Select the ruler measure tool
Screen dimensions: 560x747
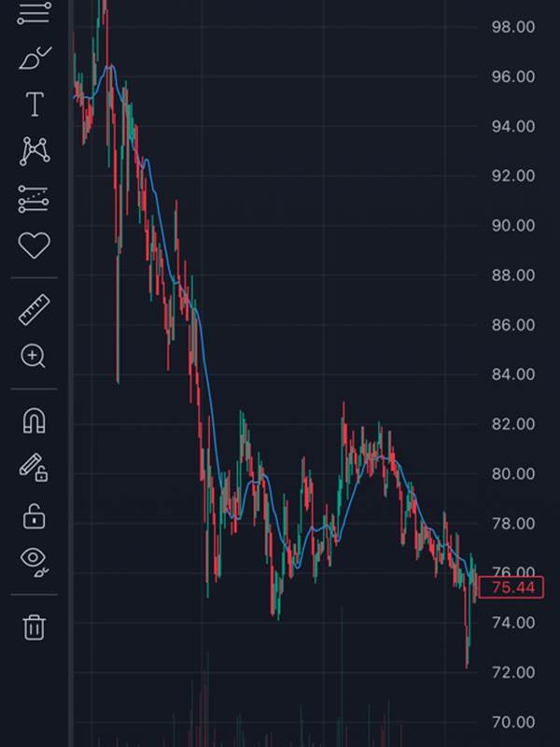(35, 310)
